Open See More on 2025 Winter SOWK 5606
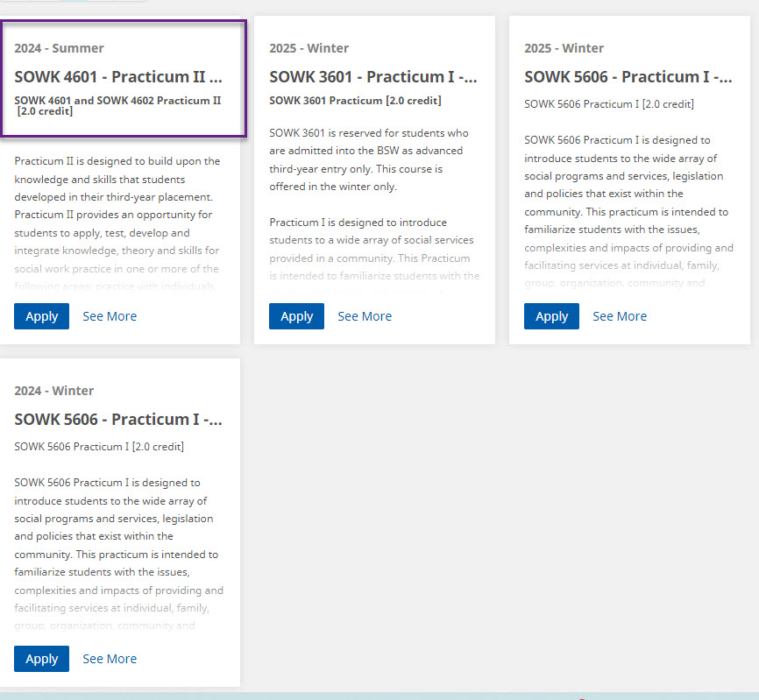 620,316
